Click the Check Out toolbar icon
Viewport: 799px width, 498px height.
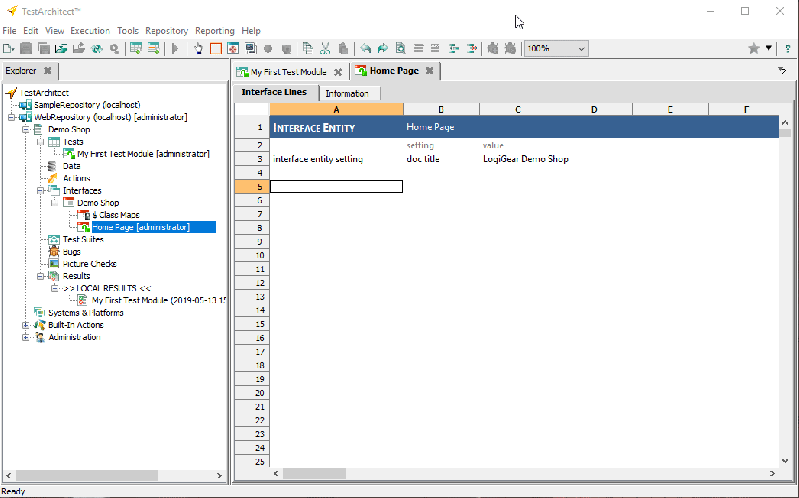79,48
